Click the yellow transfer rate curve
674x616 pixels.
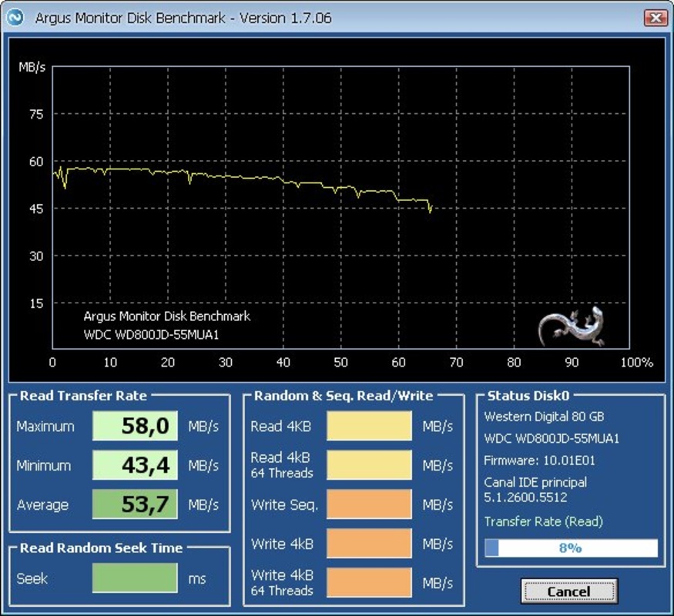click(x=231, y=177)
